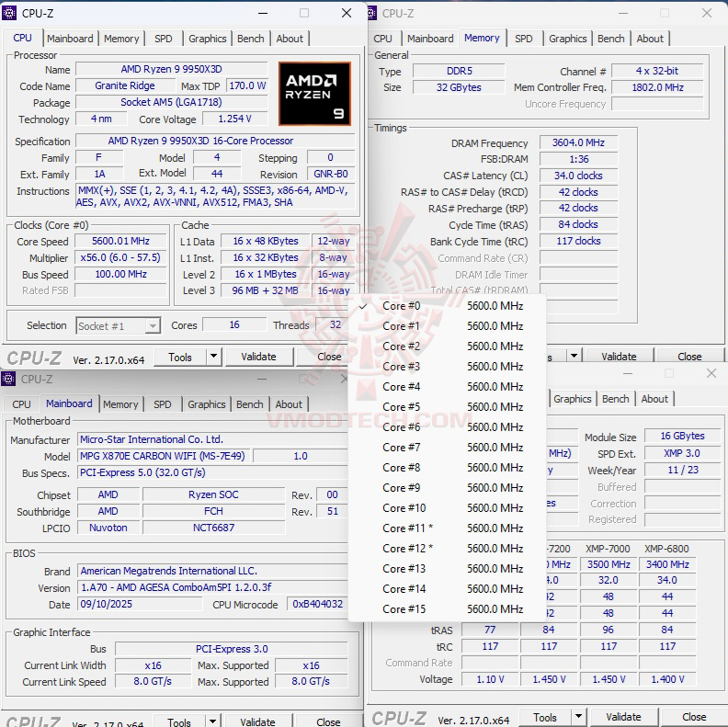Click Close button in Memory window
Image resolution: width=728 pixels, height=727 pixels.
click(x=689, y=356)
